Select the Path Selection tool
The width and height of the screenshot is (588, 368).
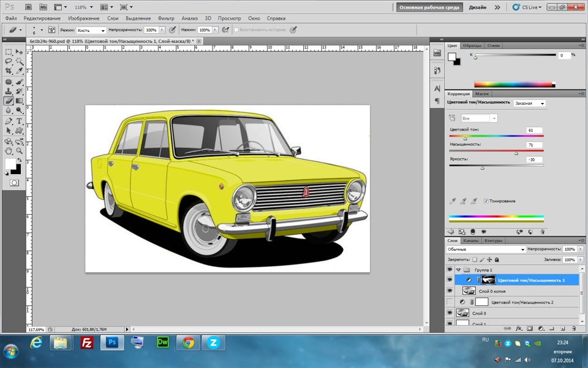coord(9,130)
